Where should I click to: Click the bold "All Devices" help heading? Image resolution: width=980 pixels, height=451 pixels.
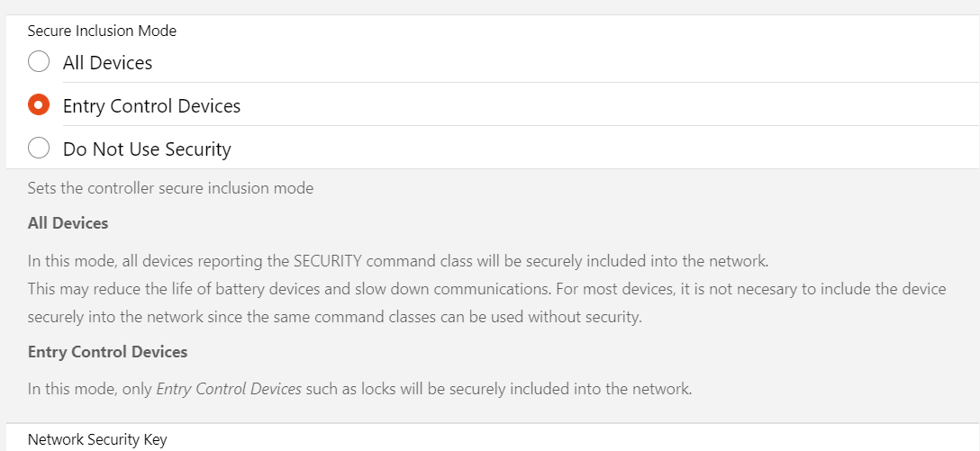pos(68,223)
